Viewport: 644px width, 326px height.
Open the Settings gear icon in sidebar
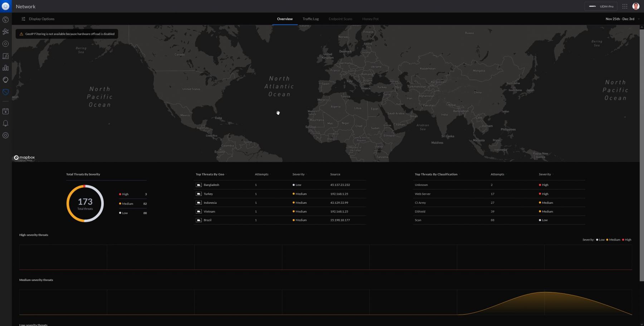[x=5, y=135]
